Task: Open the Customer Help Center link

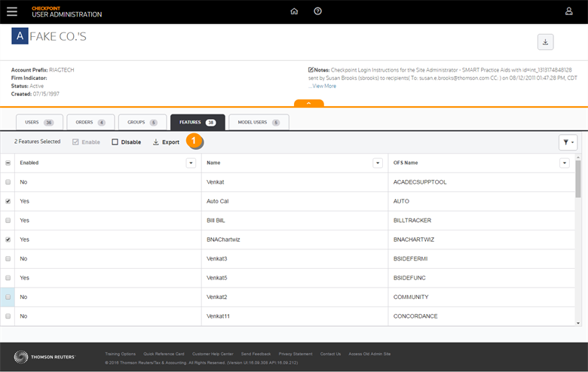Action: pyautogui.click(x=213, y=353)
